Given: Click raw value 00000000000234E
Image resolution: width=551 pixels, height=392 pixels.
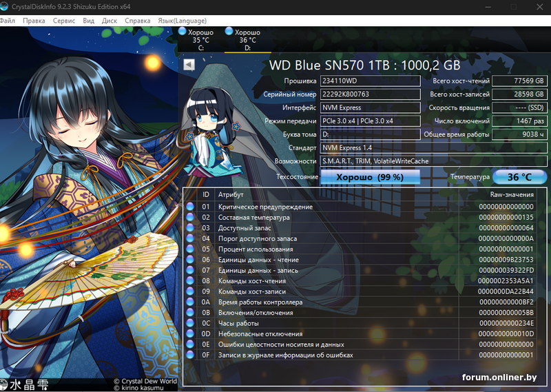Looking at the screenshot, I should [x=506, y=323].
